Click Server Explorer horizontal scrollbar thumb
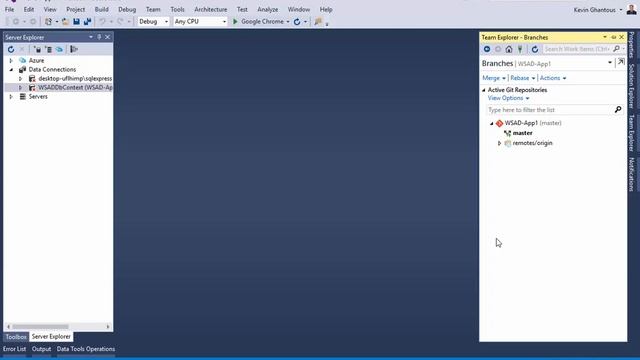Viewport: 640px width, 360px height. point(40,327)
